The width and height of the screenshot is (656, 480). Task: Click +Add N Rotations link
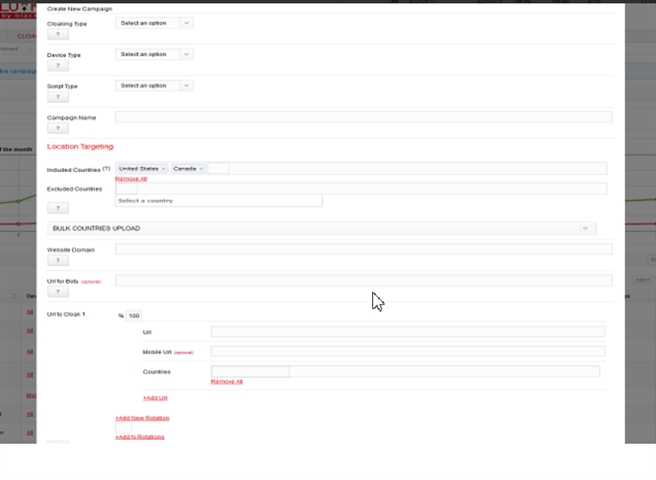(x=140, y=437)
